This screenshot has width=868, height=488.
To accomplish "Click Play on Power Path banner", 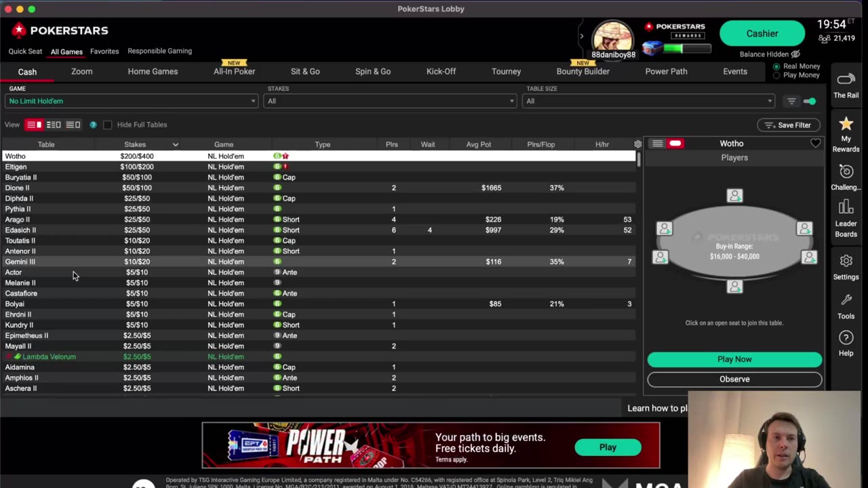I will pos(608,447).
